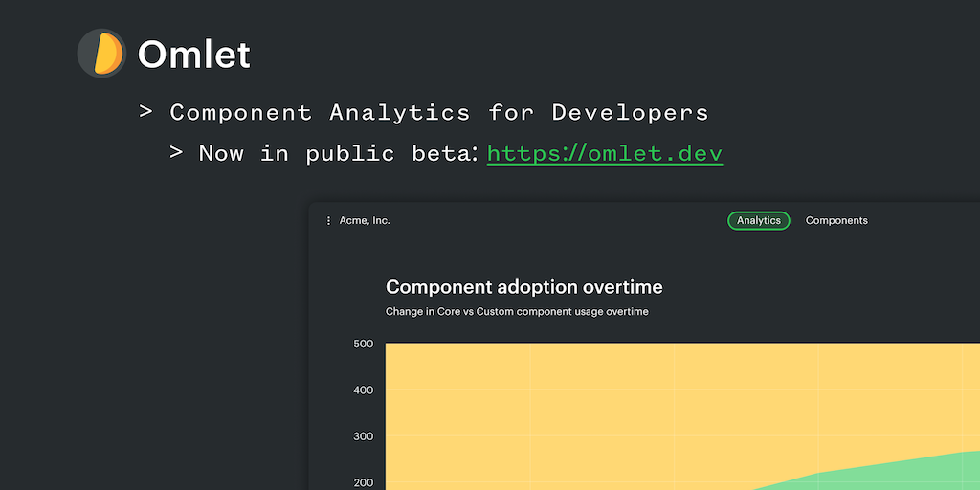Click the 200 label on the y-axis
This screenshot has width=980, height=490.
363,482
